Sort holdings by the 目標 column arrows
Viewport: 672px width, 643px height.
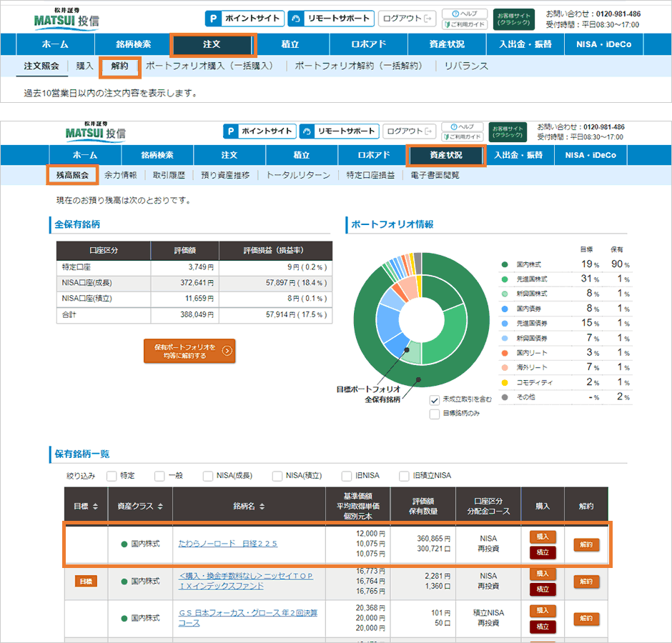(x=95, y=506)
